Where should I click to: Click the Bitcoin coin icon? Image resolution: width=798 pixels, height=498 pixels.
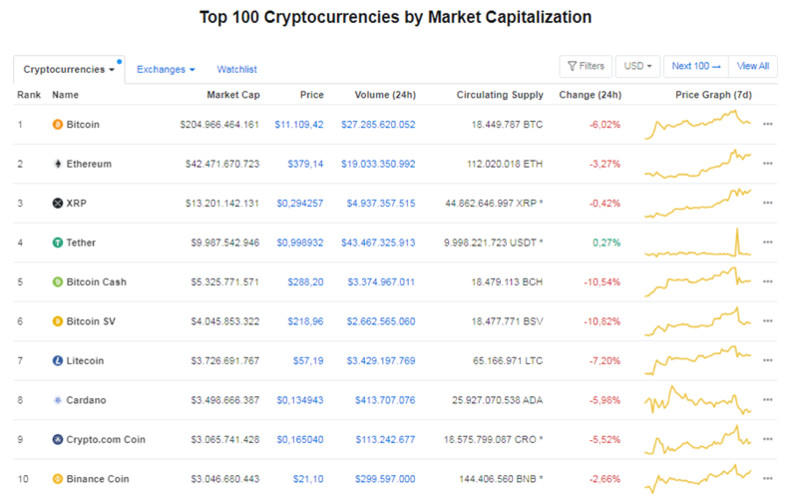point(57,125)
